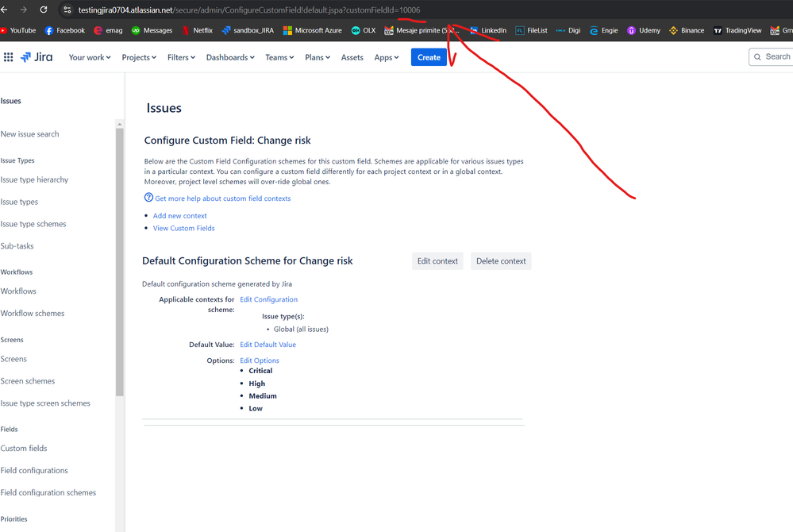This screenshot has height=532, width=793.
Task: Expand the Apps dropdown
Action: tap(387, 58)
